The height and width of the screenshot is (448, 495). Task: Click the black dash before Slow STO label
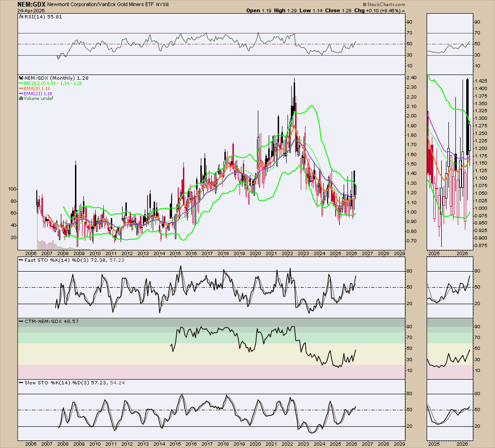[21, 382]
